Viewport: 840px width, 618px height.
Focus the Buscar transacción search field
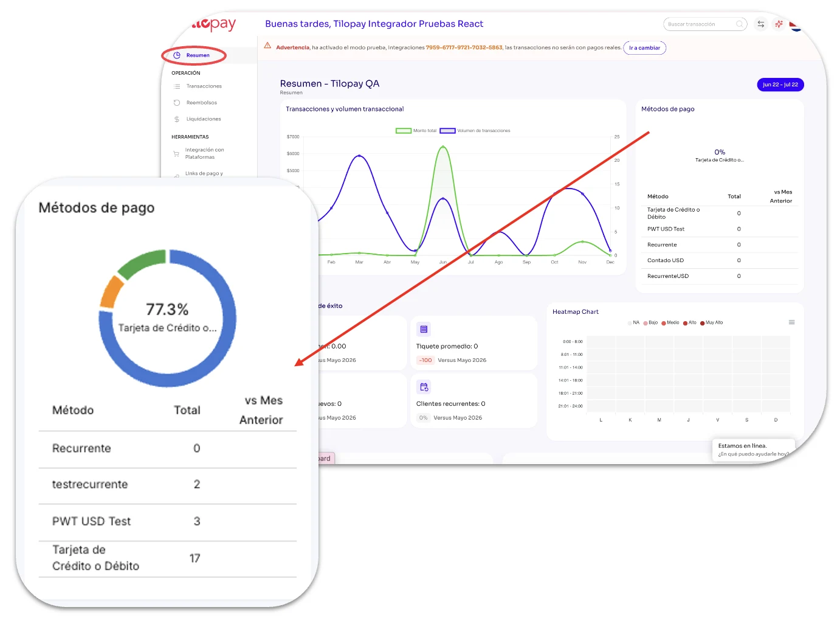tap(705, 24)
